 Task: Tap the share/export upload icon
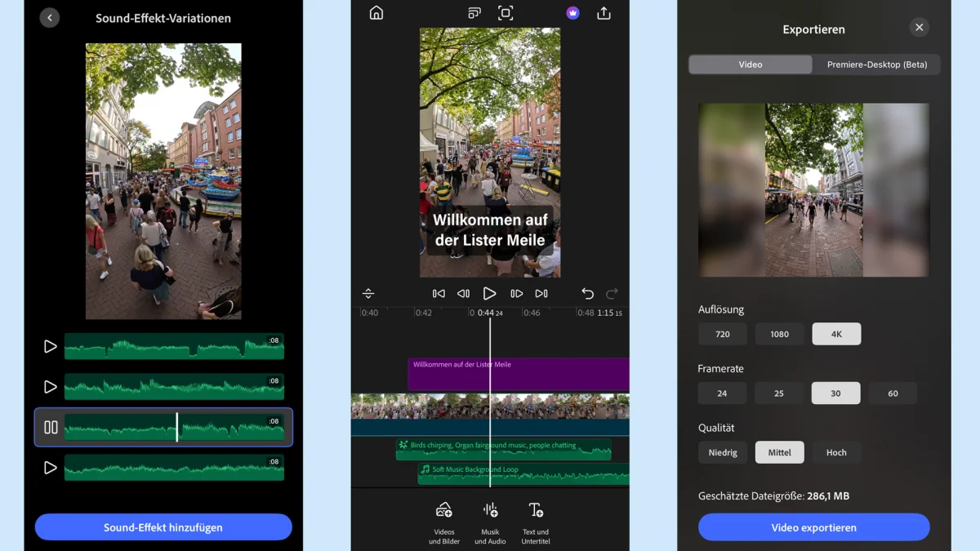604,13
